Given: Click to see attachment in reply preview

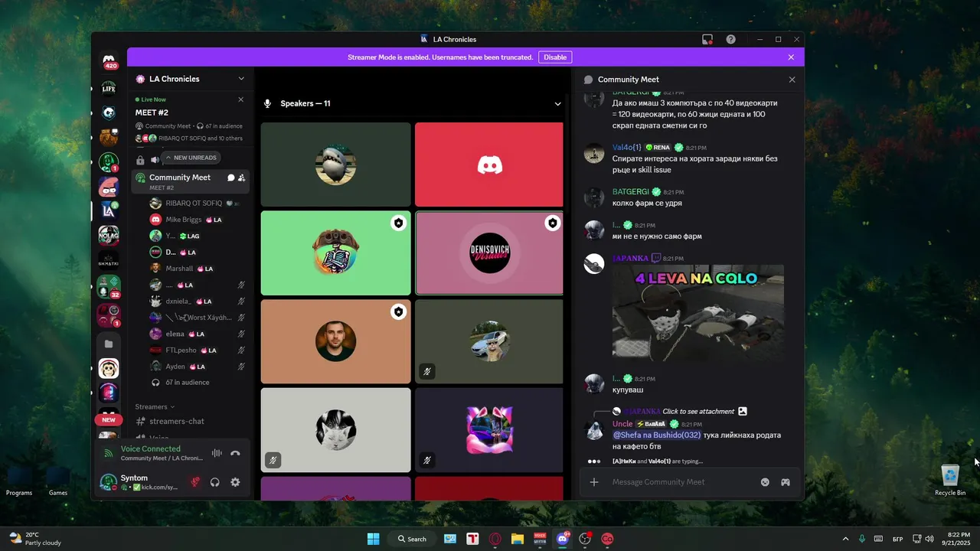Looking at the screenshot, I should pos(698,412).
